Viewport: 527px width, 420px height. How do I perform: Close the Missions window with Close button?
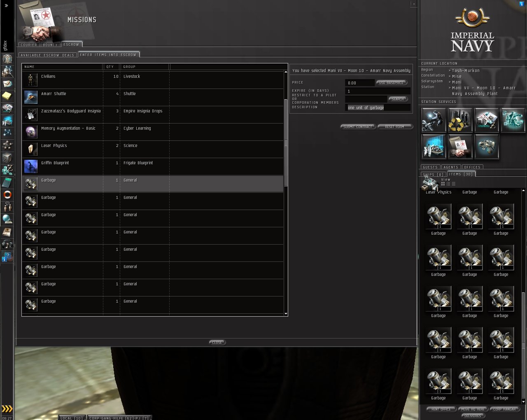click(x=217, y=342)
